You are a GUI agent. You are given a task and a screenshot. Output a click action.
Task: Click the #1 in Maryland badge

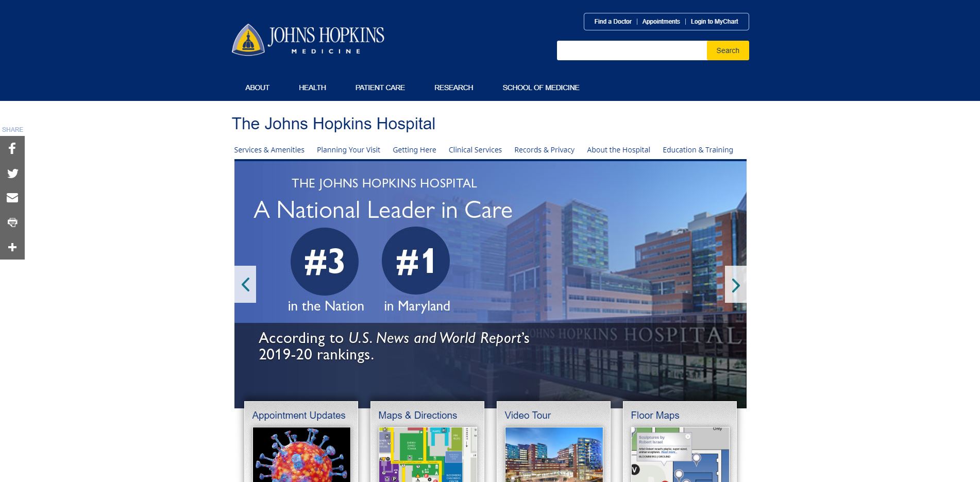pyautogui.click(x=416, y=261)
